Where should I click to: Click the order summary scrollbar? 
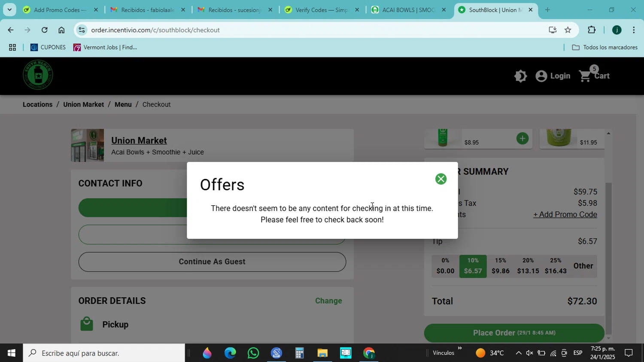click(x=608, y=258)
